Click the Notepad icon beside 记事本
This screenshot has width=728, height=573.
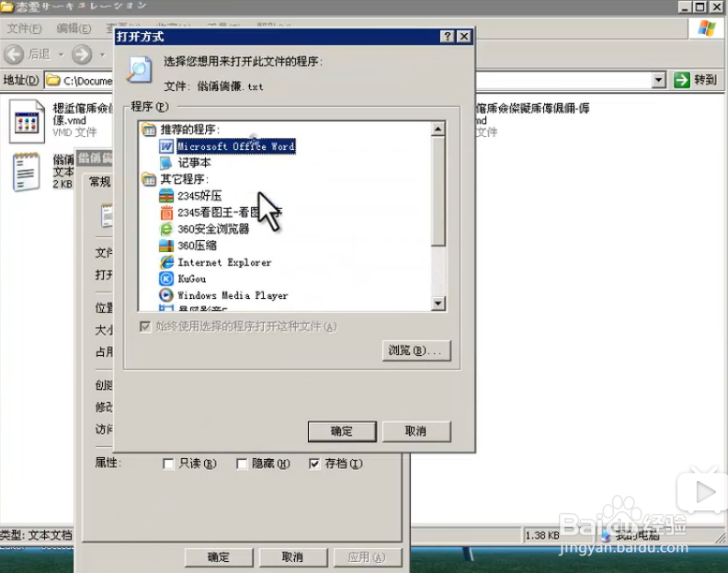(165, 163)
